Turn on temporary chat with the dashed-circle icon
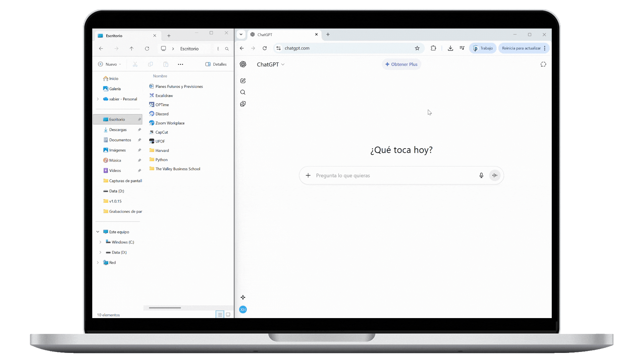This screenshot has width=644, height=362. coord(543,64)
